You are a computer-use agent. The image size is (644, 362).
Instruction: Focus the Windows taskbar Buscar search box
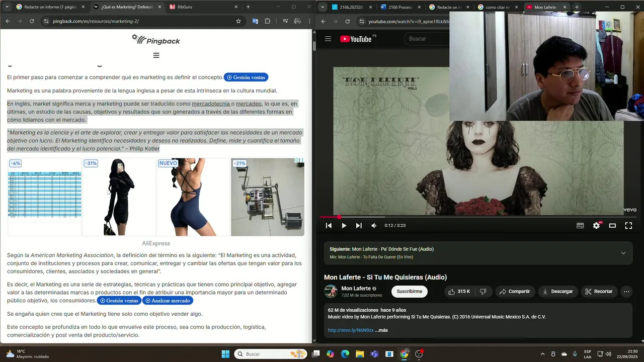click(271, 354)
